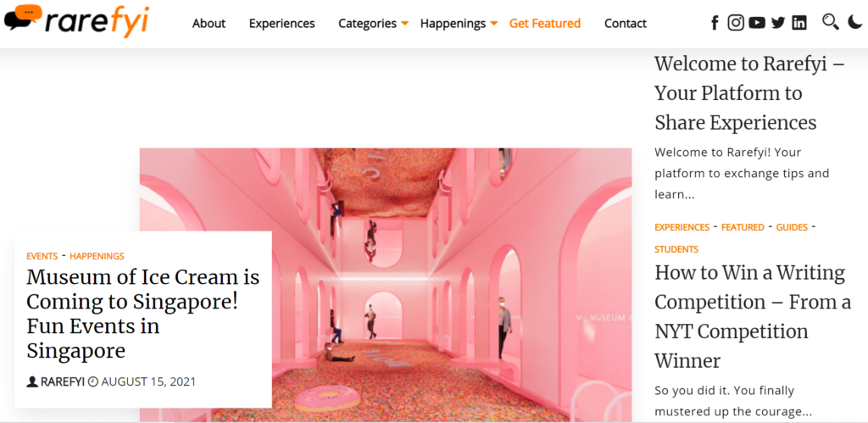The height and width of the screenshot is (423, 868).
Task: Go to the Contact page
Action: [625, 23]
